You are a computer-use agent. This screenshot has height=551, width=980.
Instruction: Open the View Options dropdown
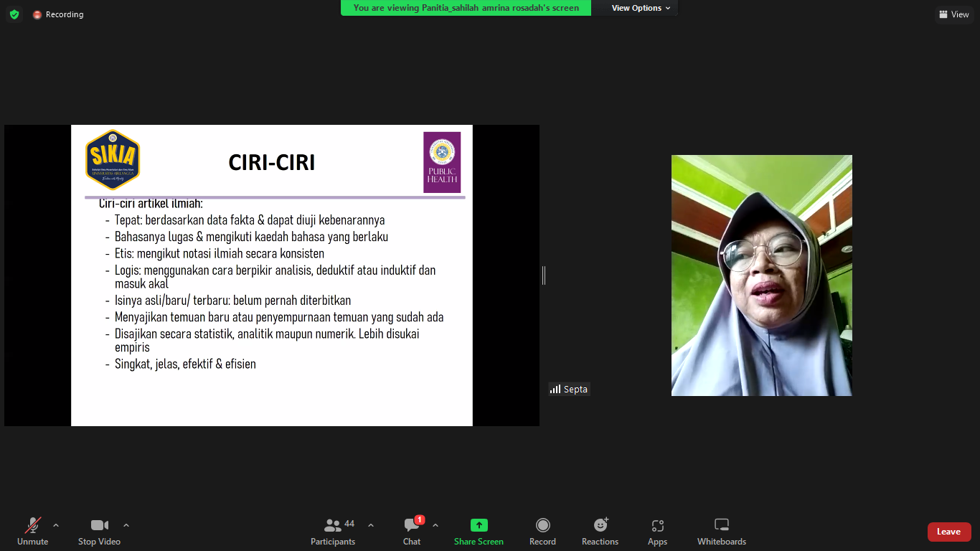(641, 8)
